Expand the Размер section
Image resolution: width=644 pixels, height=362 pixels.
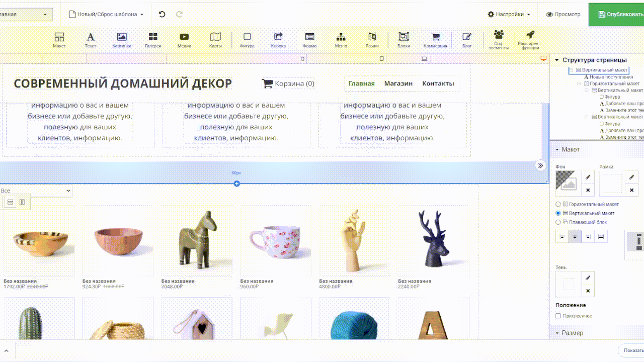coord(572,333)
